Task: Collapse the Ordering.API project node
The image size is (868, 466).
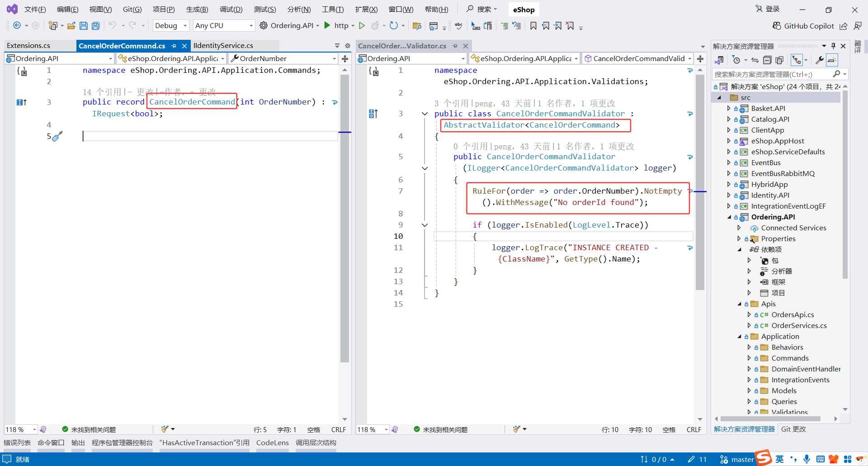Action: coord(729,217)
